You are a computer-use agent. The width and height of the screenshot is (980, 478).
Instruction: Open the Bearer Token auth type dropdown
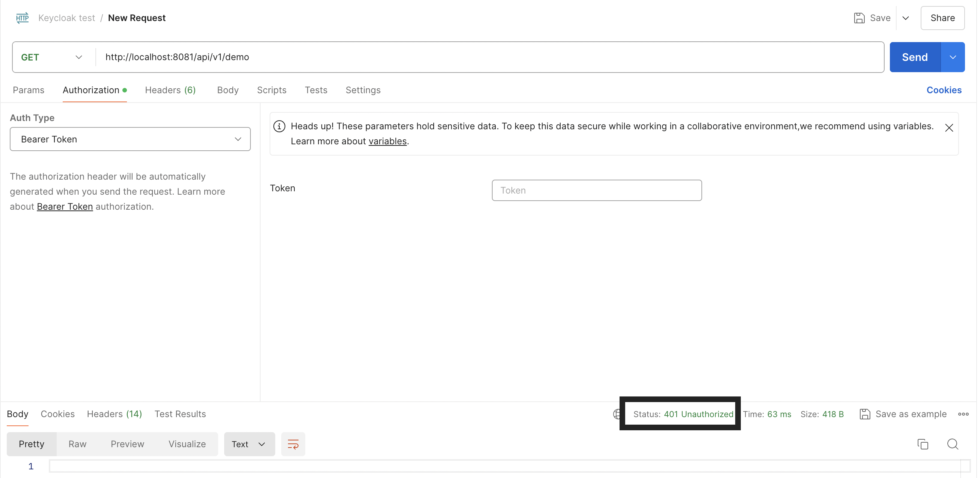click(130, 139)
